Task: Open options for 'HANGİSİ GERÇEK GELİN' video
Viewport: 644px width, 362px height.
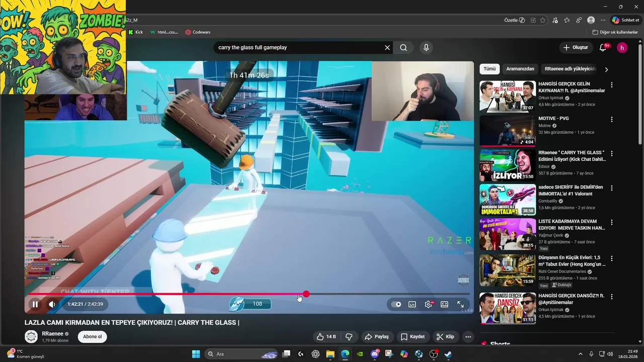Action: (x=612, y=85)
